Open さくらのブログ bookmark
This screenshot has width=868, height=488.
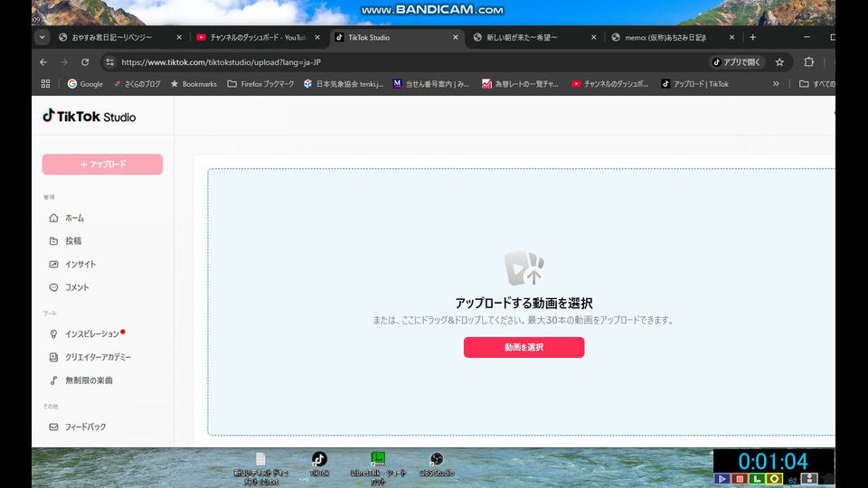click(137, 84)
